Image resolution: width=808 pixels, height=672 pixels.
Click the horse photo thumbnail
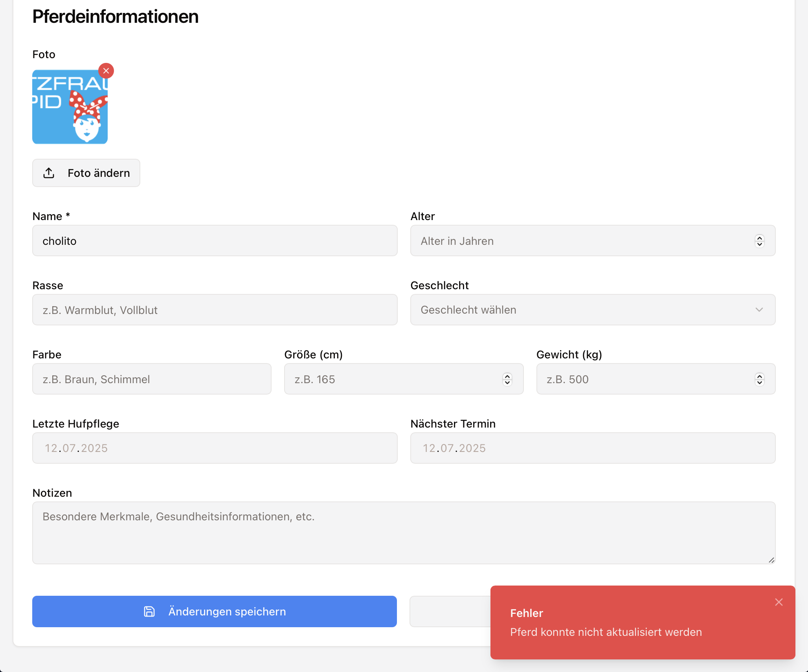tap(70, 107)
